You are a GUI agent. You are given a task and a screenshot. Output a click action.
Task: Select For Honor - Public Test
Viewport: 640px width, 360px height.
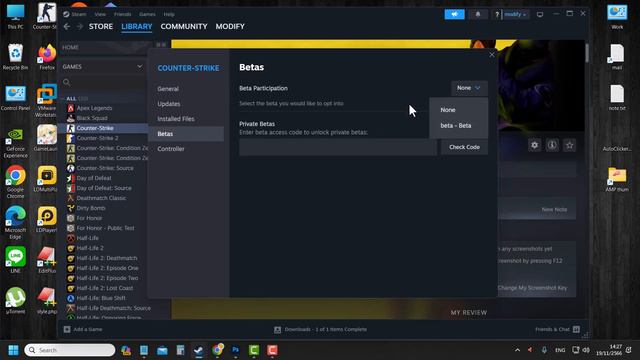(105, 228)
